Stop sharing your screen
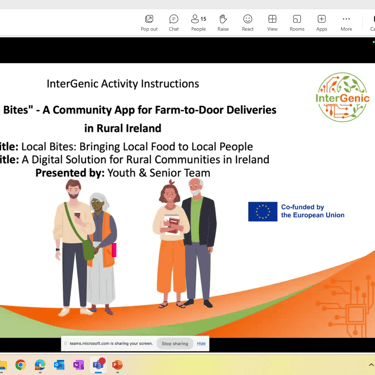Image resolution: width=375 pixels, height=375 pixels. [175, 343]
